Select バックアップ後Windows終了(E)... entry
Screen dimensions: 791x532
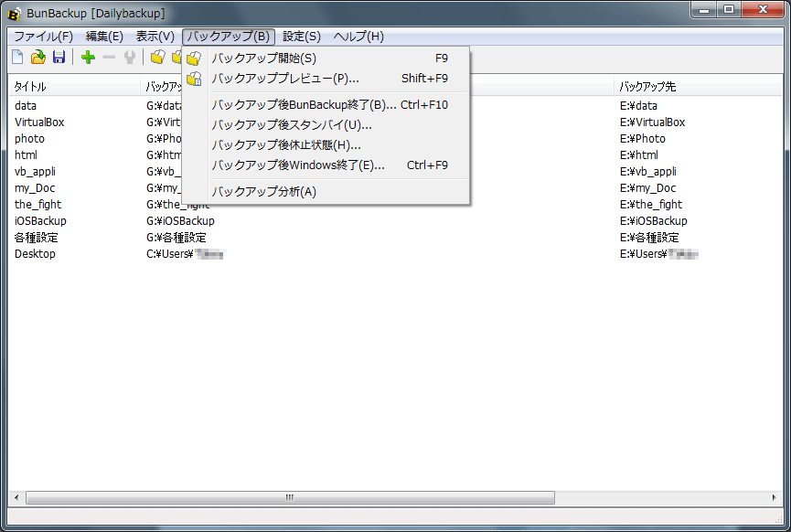point(326,165)
